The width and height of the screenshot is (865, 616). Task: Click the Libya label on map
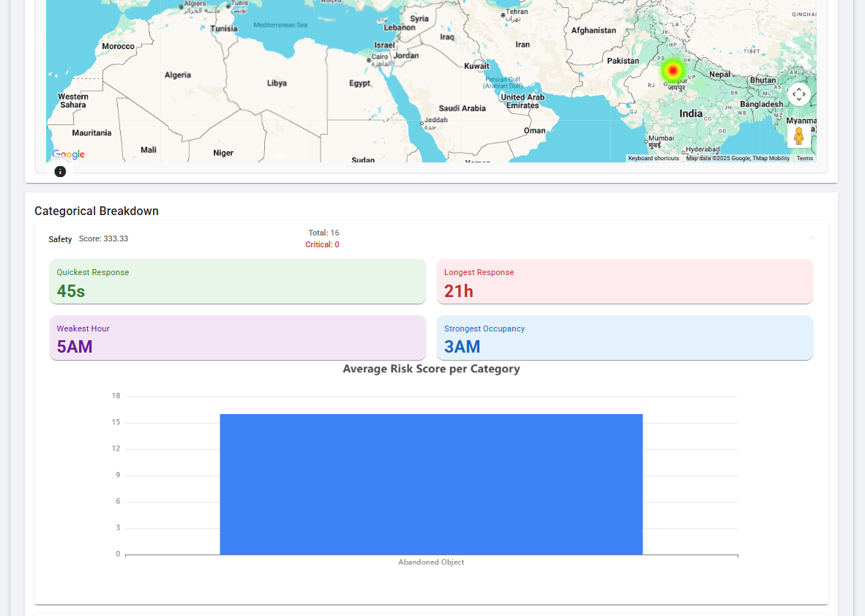tap(277, 83)
